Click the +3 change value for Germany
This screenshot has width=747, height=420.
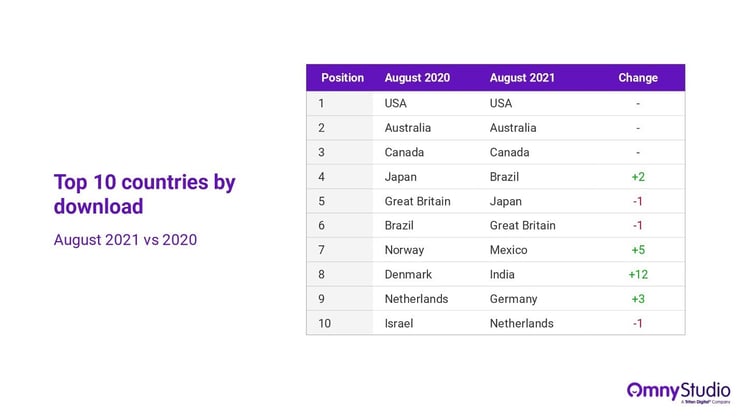pyautogui.click(x=638, y=299)
